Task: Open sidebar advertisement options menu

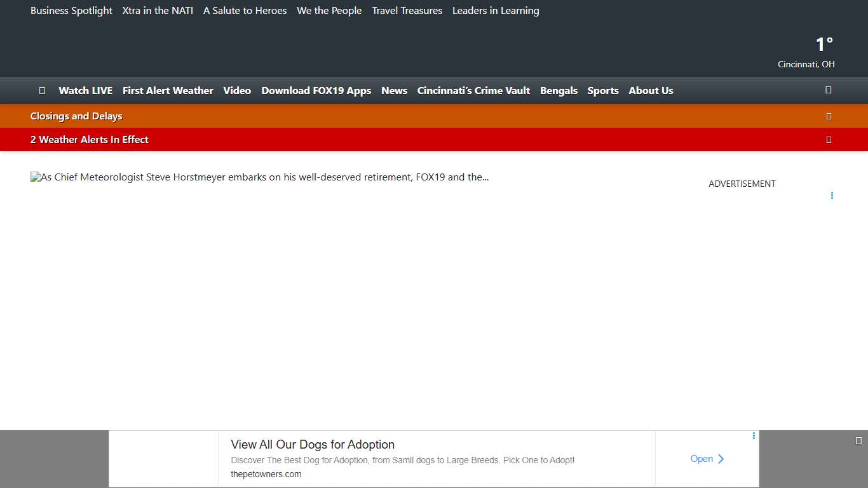Action: click(x=831, y=196)
